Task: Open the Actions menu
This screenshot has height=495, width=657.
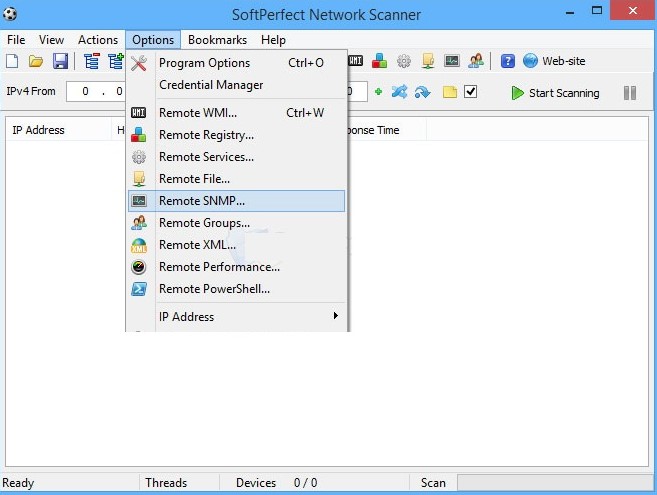Action: pos(98,40)
